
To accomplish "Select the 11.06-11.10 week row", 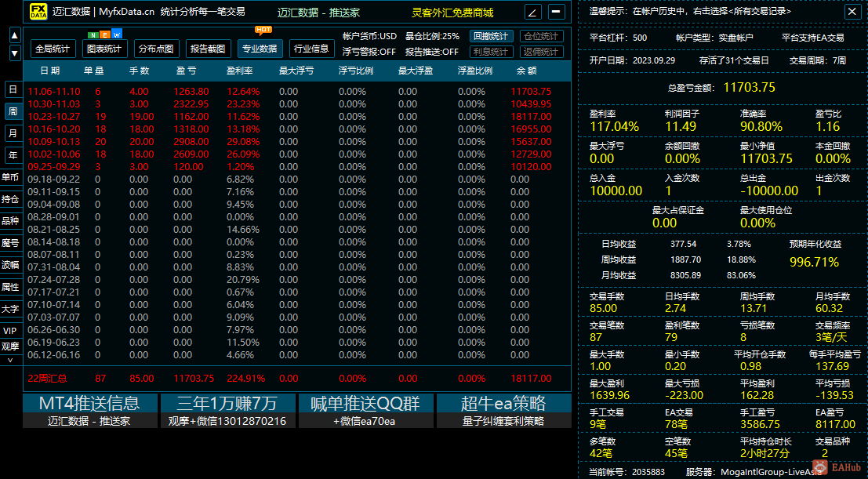I will click(x=298, y=92).
